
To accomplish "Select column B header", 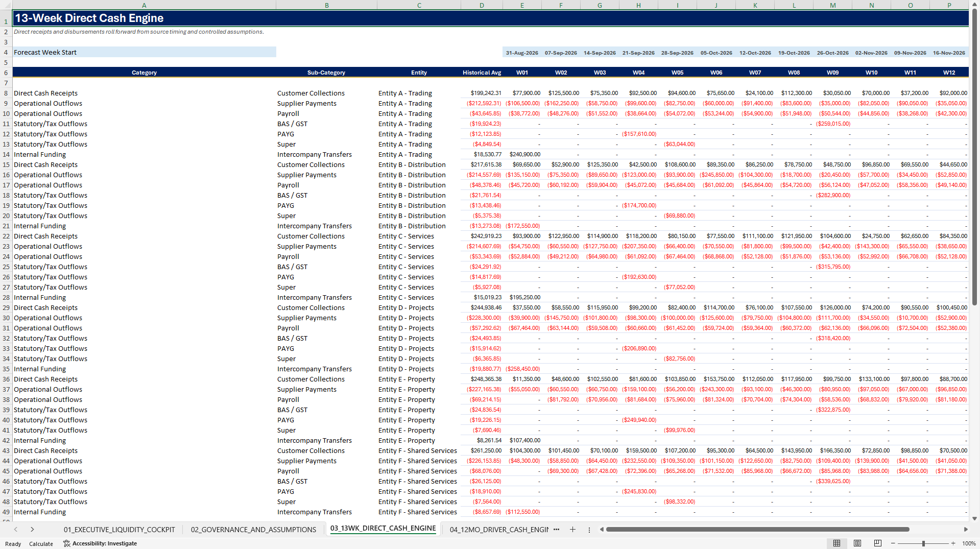I will click(x=327, y=5).
